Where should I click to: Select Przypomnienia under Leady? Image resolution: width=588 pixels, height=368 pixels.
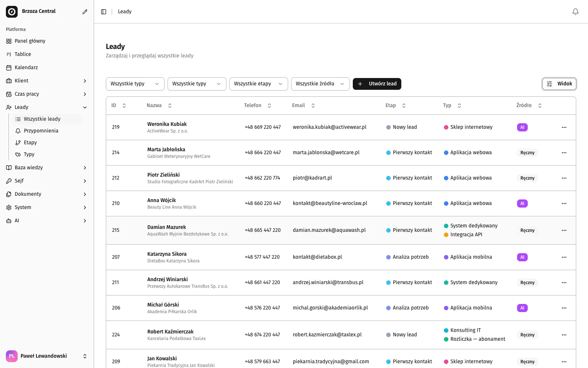(x=47, y=131)
